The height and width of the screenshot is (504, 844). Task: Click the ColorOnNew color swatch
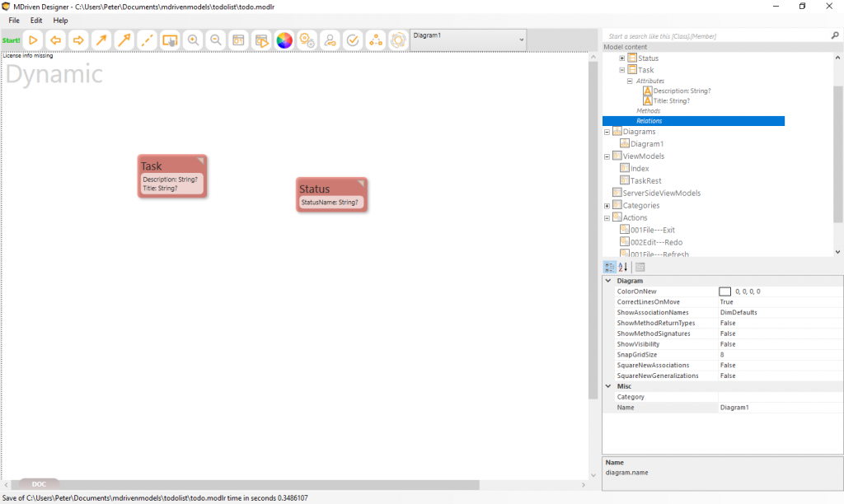point(725,292)
